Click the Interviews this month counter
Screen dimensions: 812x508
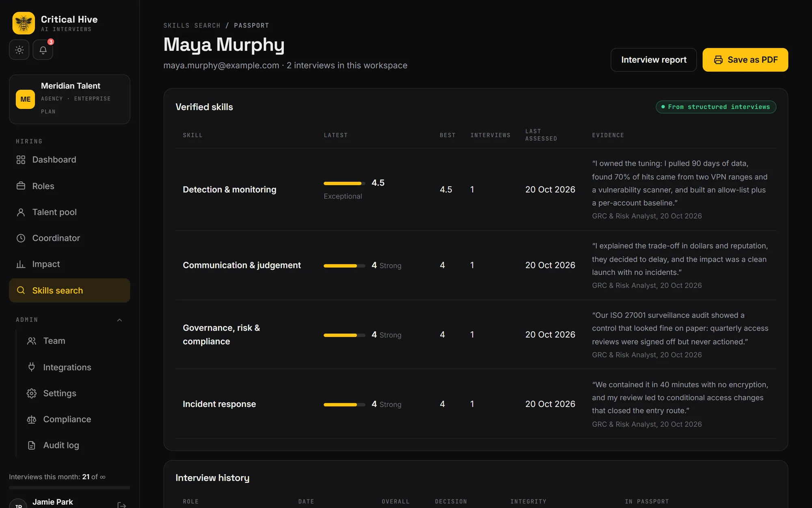tap(57, 477)
